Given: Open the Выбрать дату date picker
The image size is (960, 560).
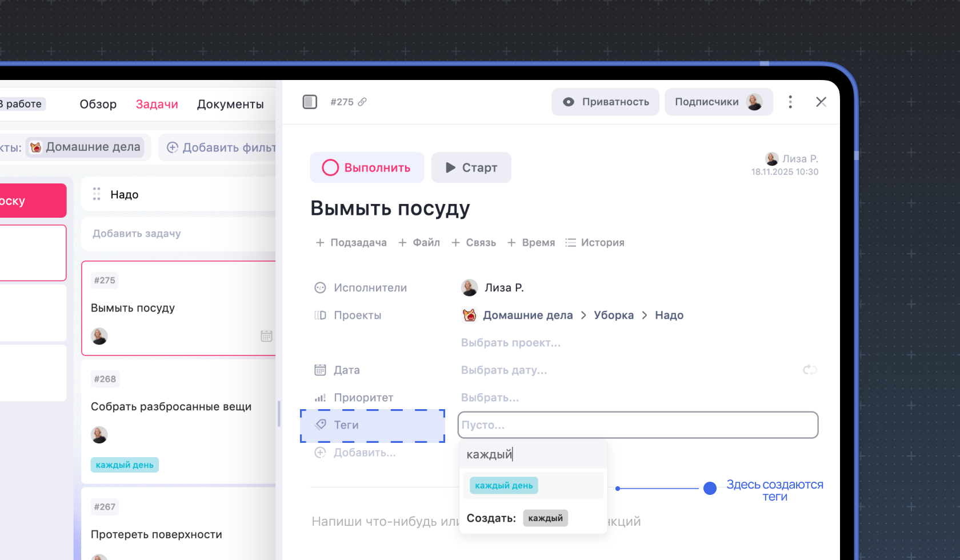Looking at the screenshot, I should pos(504,370).
